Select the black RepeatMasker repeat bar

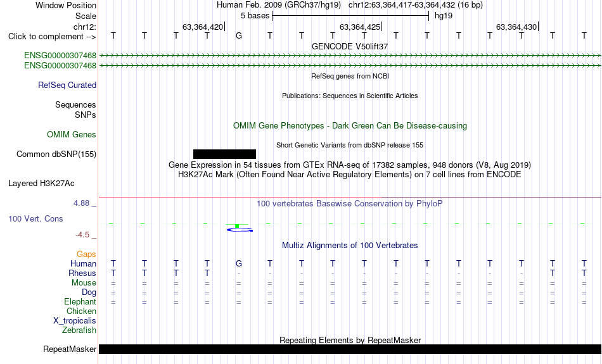(350, 349)
